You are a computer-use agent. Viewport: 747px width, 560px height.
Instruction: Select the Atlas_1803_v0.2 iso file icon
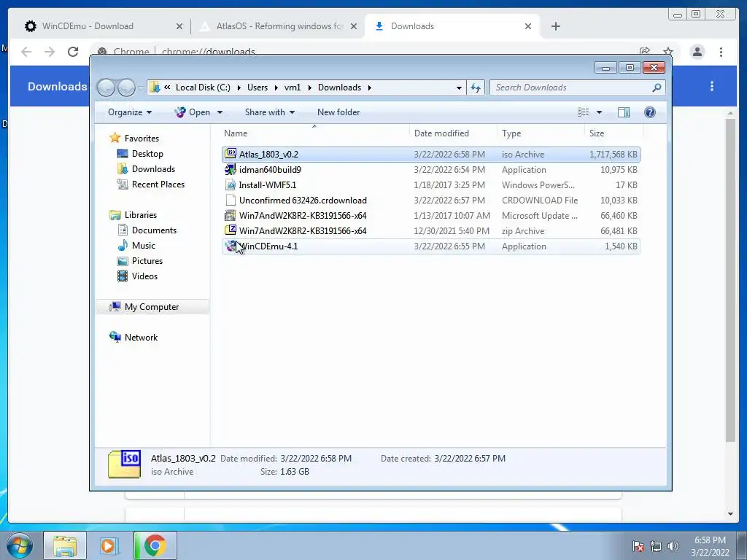pos(231,154)
